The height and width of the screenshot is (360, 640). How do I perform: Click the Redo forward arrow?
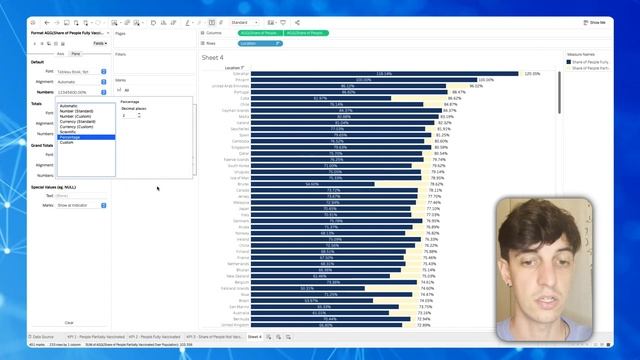[x=57, y=23]
